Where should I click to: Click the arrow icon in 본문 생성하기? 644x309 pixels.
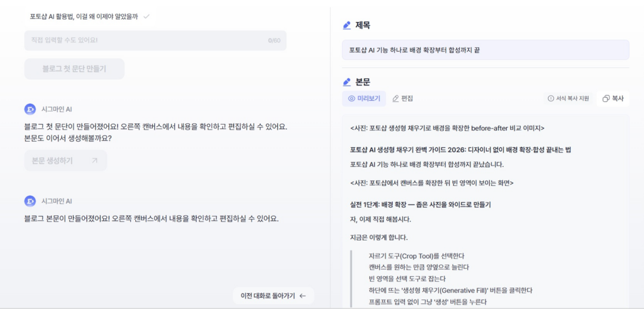pyautogui.click(x=94, y=160)
